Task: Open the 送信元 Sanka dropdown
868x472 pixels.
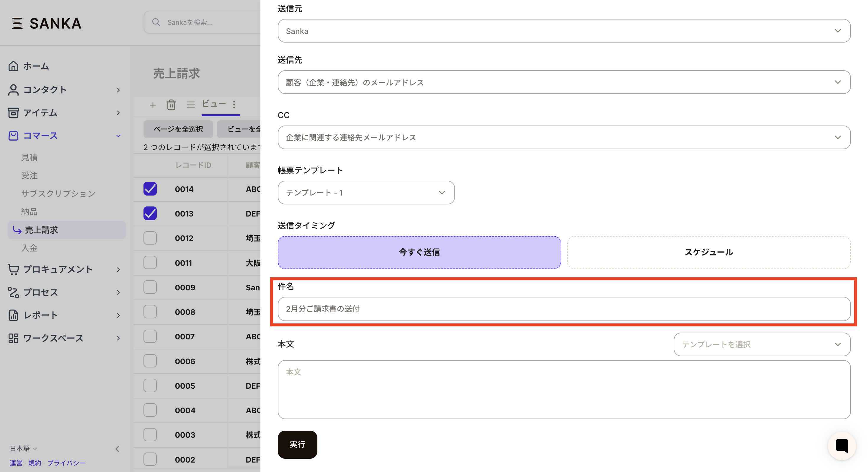Action: [838, 31]
